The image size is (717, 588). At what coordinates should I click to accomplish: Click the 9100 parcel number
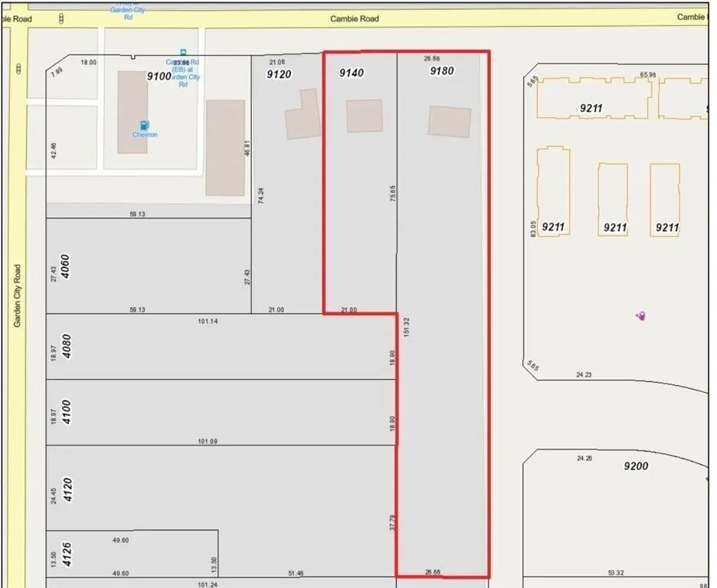(x=159, y=76)
